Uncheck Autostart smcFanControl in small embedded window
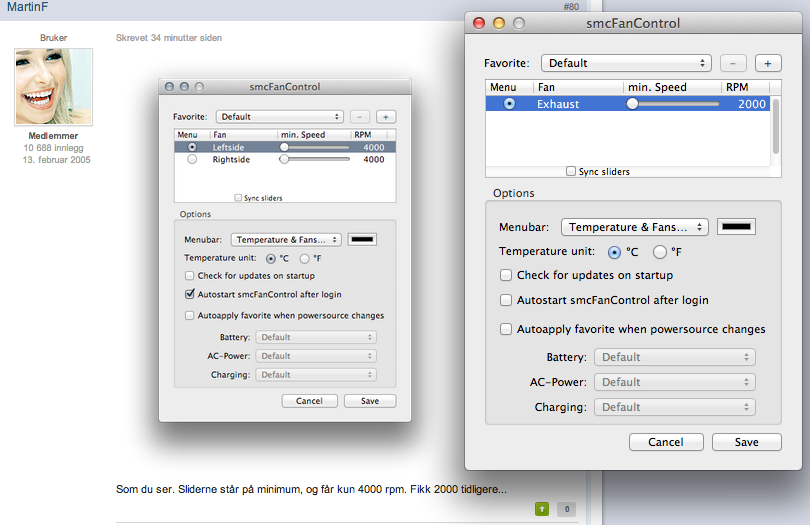Screen dimensions: 810x525 point(190,294)
